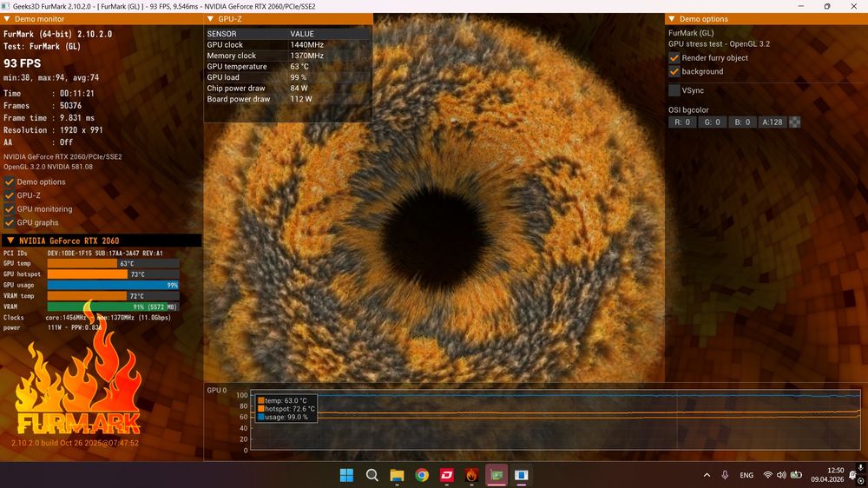Click the 93 FPS readout

pyautogui.click(x=23, y=63)
